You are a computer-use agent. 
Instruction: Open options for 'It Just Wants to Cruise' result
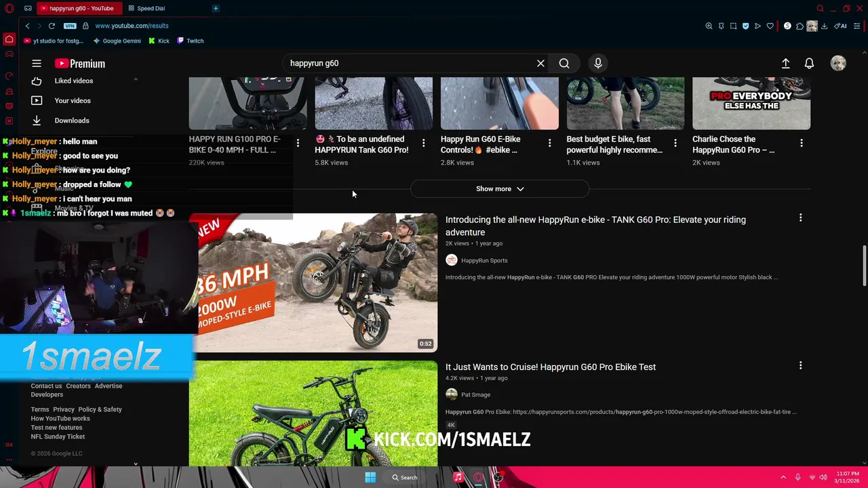[x=800, y=365]
